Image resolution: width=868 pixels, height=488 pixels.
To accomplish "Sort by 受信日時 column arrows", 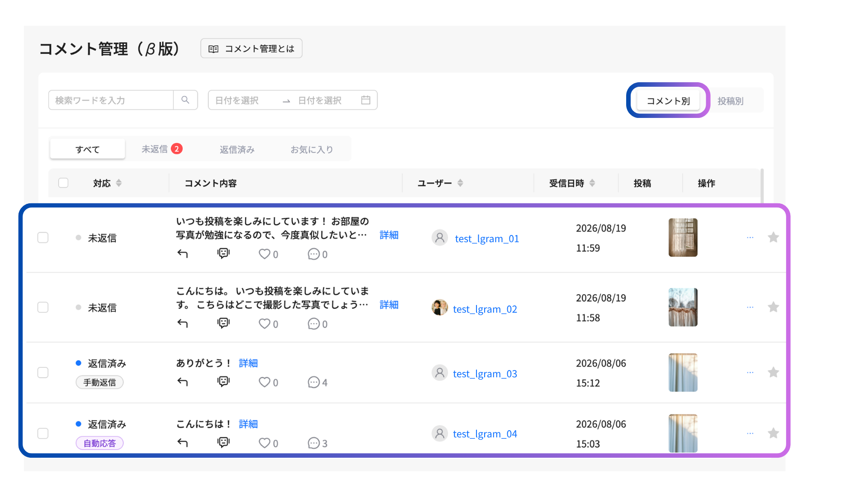I will (x=592, y=183).
